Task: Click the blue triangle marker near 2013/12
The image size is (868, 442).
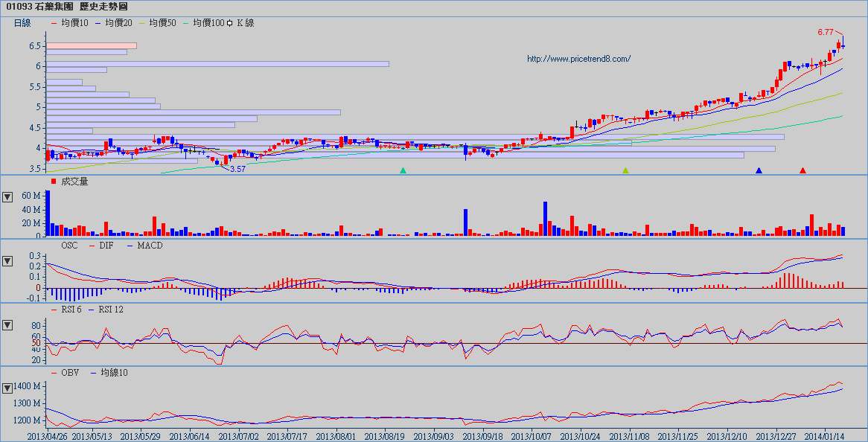Action: coord(759,171)
